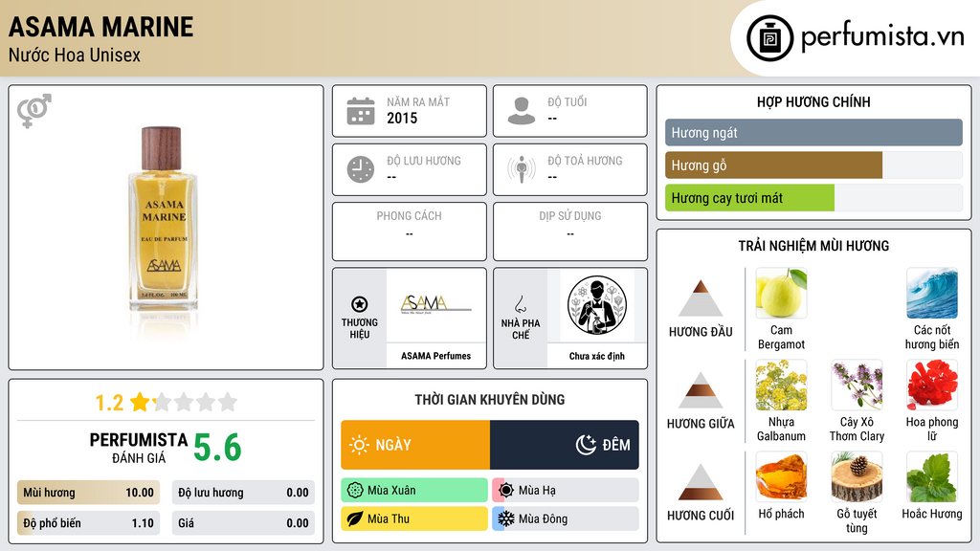Click the first gold rating star
This screenshot has width=980, height=551.
pyautogui.click(x=140, y=402)
